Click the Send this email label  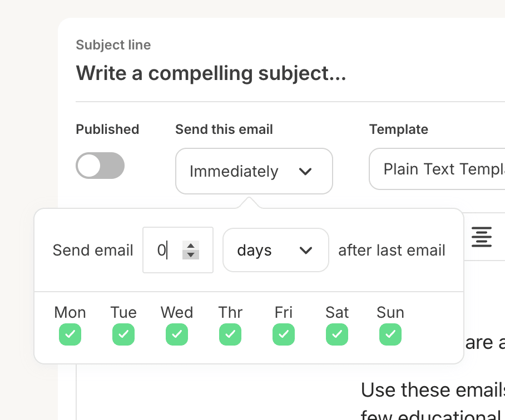click(x=224, y=129)
